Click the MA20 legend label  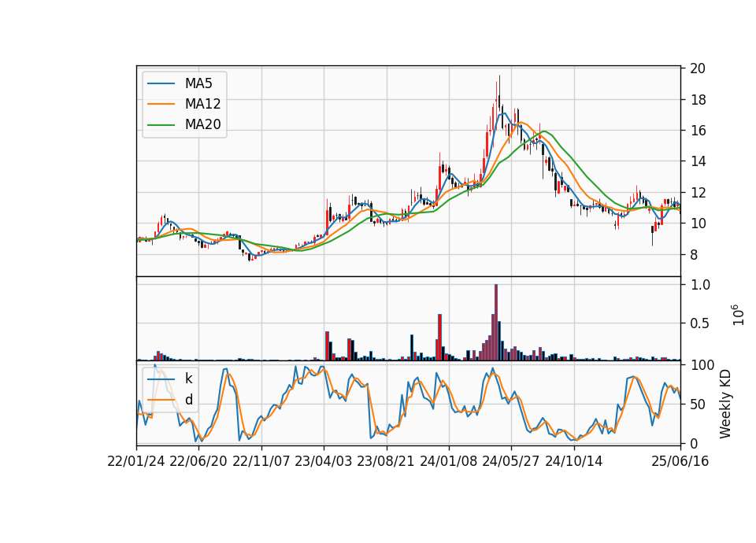(202, 124)
